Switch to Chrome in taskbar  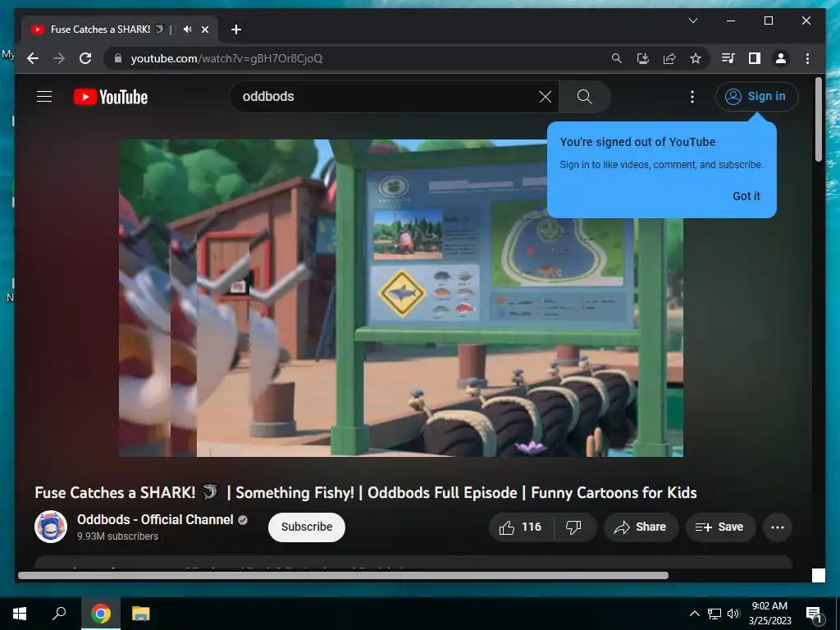(101, 614)
